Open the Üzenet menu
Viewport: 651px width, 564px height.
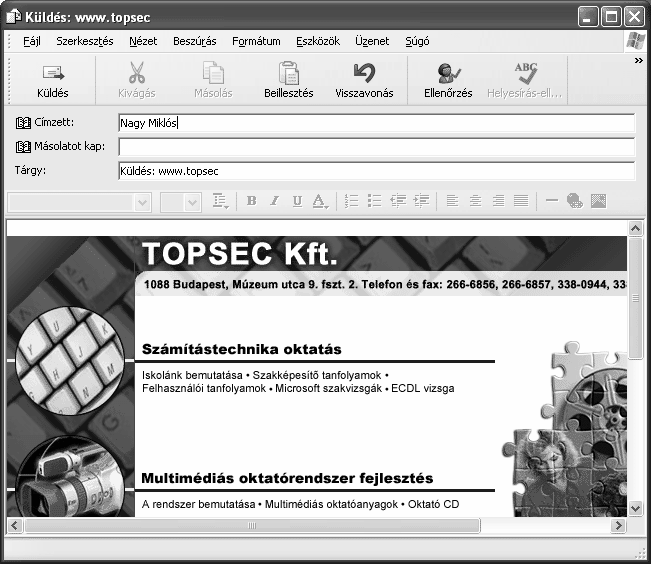click(372, 41)
